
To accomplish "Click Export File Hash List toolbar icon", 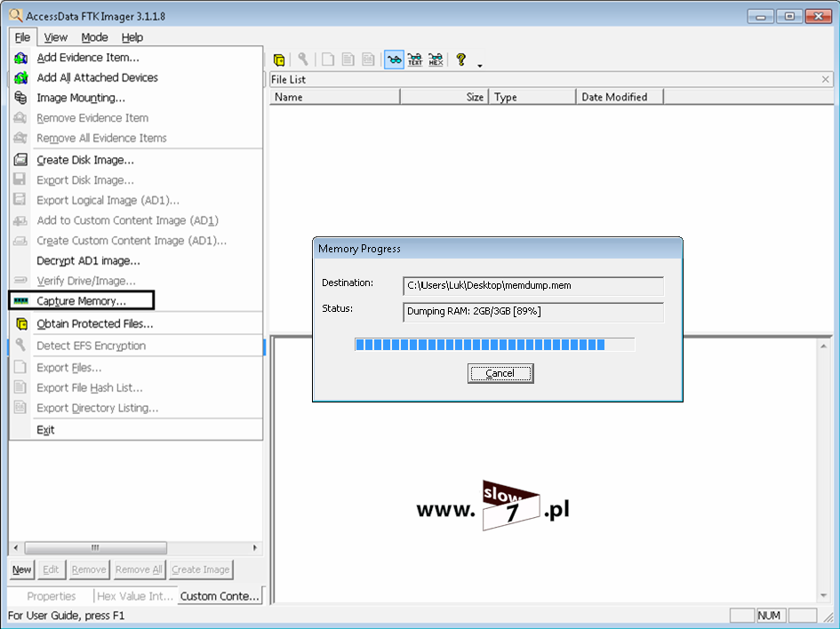I will (x=348, y=60).
